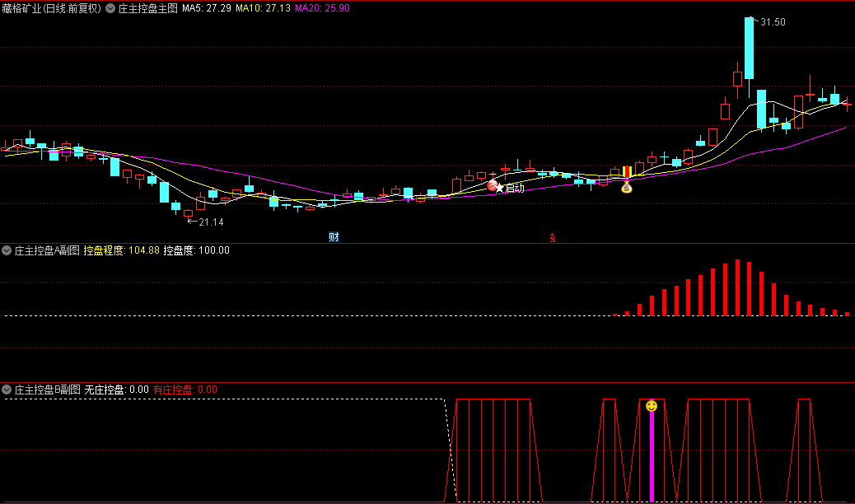This screenshot has height=504, width=855.
Task: Click the 31.50 high price label
Action: tap(773, 22)
